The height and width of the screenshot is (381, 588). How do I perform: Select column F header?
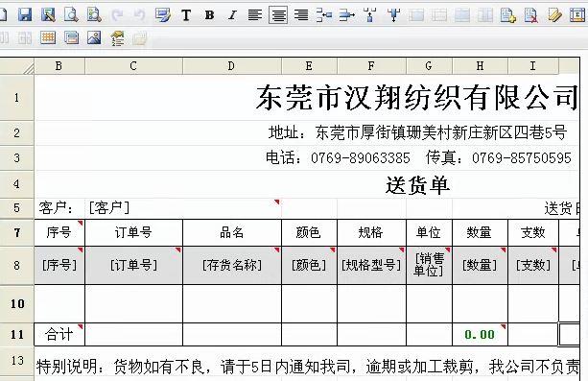tap(371, 66)
